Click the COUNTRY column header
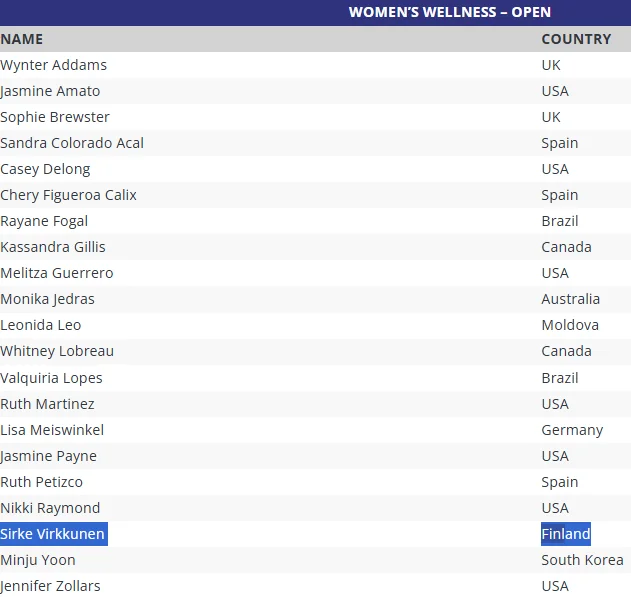The image size is (631, 597). click(x=576, y=39)
